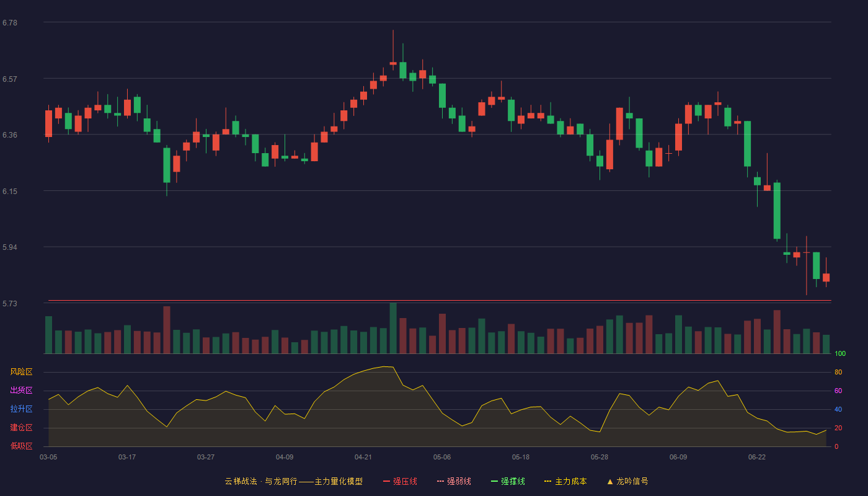Click the 03-27 date label

point(206,457)
